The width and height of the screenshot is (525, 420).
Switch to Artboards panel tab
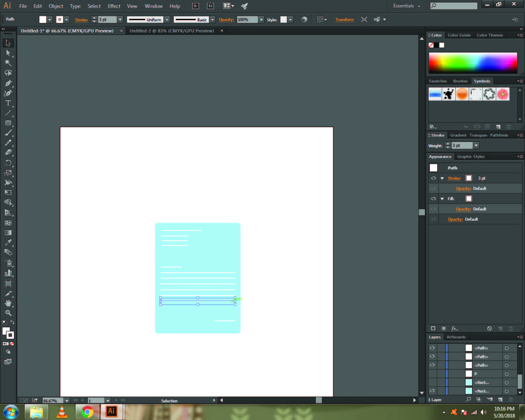456,337
